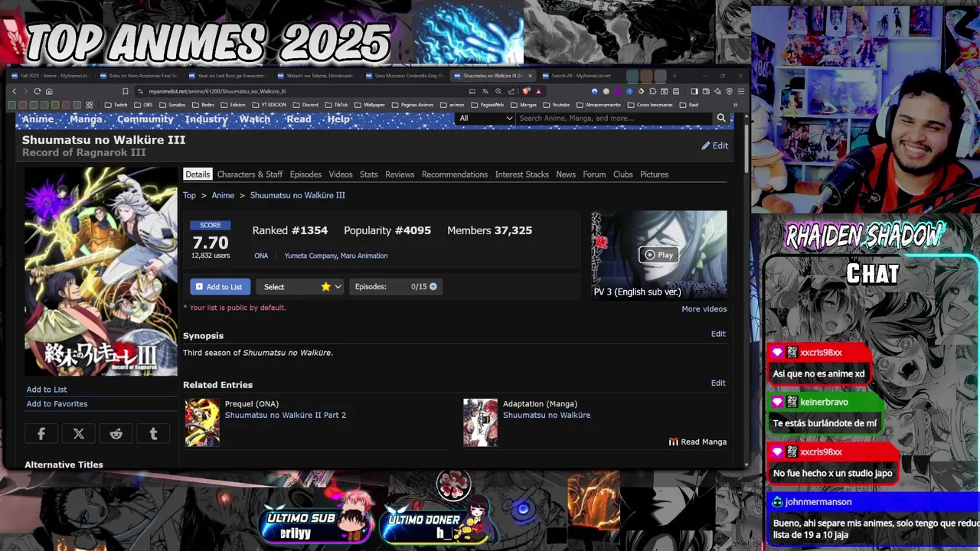Screen dimensions: 980x551
Task: Open the Industry menu in the MAL navbar
Action: click(206, 119)
